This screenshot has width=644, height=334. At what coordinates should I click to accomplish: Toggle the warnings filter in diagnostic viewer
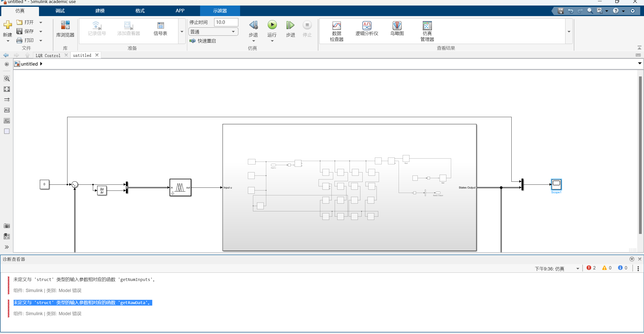[607, 268]
